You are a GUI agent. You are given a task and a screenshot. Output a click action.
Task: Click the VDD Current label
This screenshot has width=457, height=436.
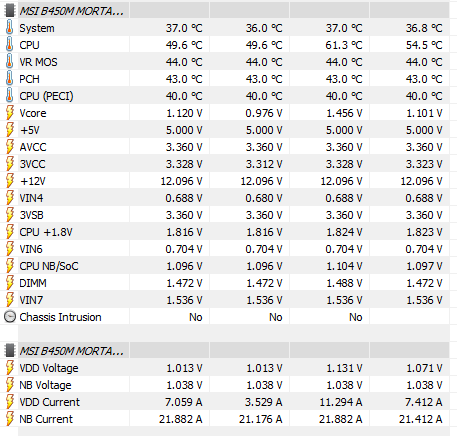(x=49, y=402)
